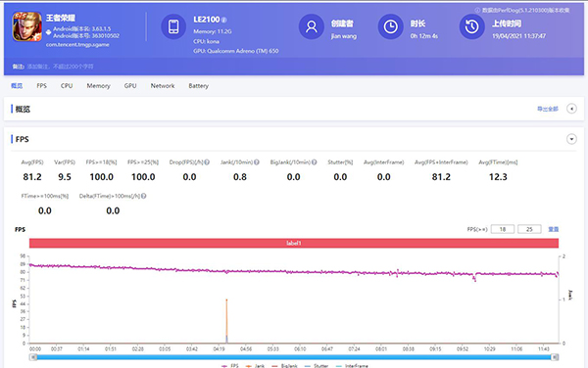Switch to the CPU tab
This screenshot has height=368, width=588.
click(67, 86)
